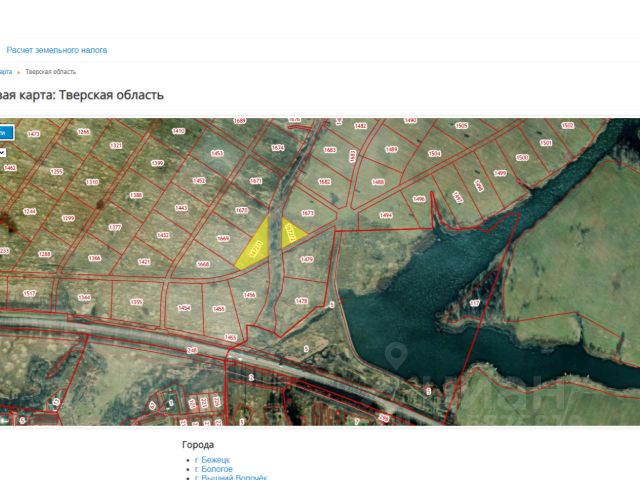The image size is (640, 480).
Task: Click parcel label 1497
Action: click(458, 197)
